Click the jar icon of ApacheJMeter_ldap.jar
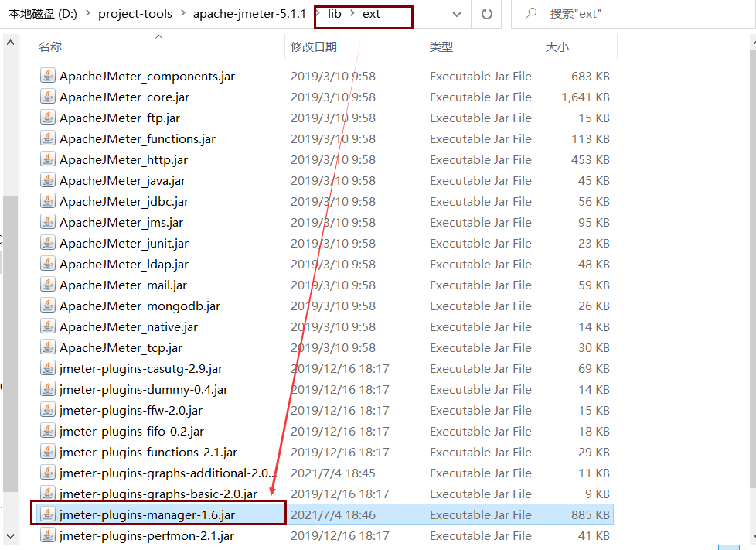This screenshot has width=756, height=550. pyautogui.click(x=48, y=264)
